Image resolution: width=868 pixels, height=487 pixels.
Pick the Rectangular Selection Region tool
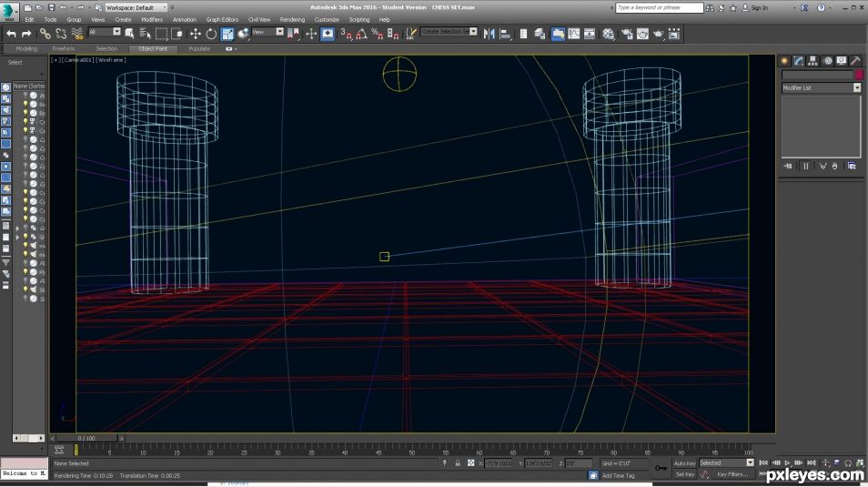pyautogui.click(x=161, y=35)
